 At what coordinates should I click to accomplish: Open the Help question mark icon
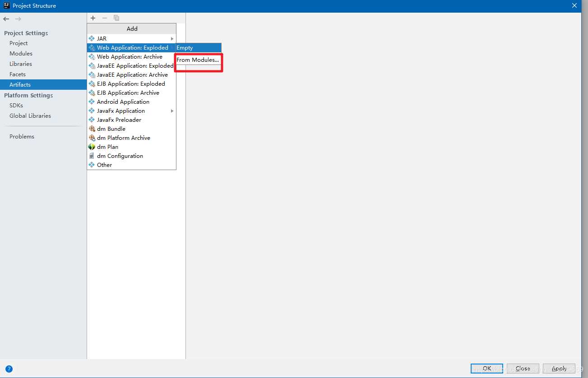point(9,369)
